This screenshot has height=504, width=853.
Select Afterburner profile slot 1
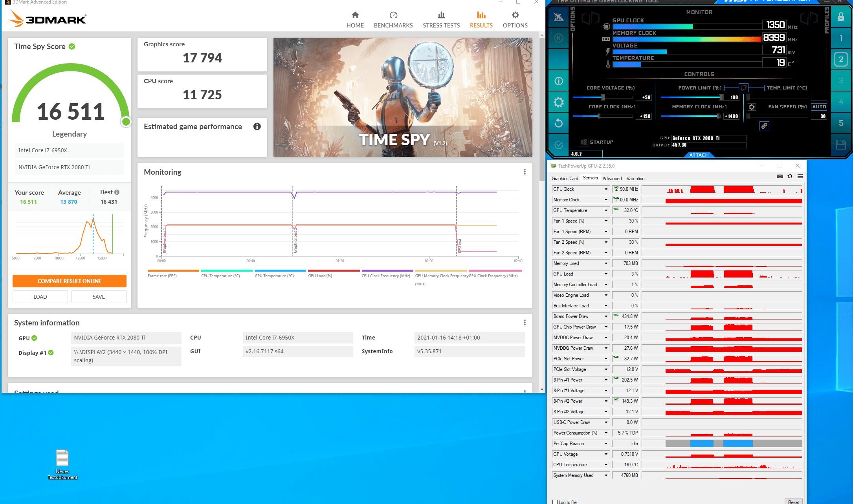click(841, 38)
